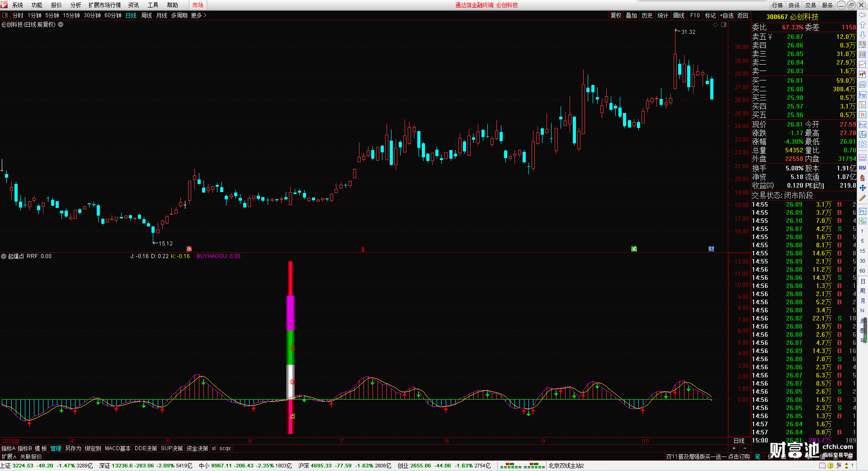The image size is (868, 471).
Task: Switch to candlestick chart icon in sidebar
Action: tap(863, 74)
